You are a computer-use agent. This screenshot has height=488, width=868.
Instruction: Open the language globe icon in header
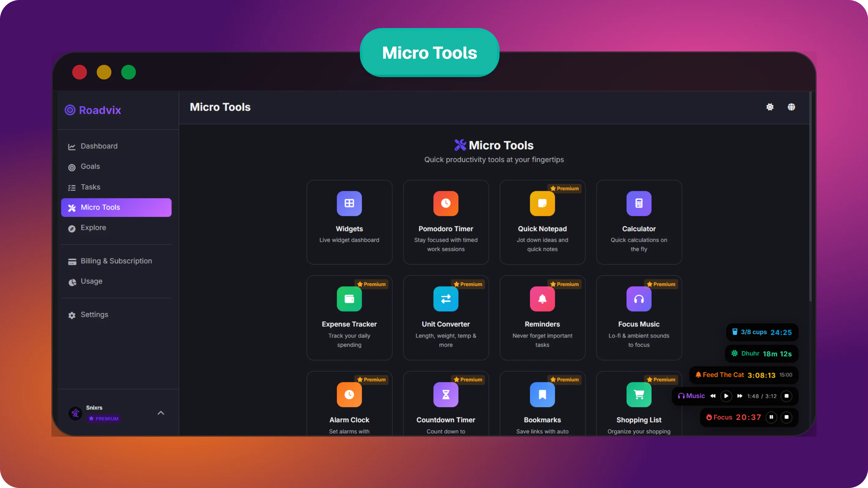[x=791, y=107]
